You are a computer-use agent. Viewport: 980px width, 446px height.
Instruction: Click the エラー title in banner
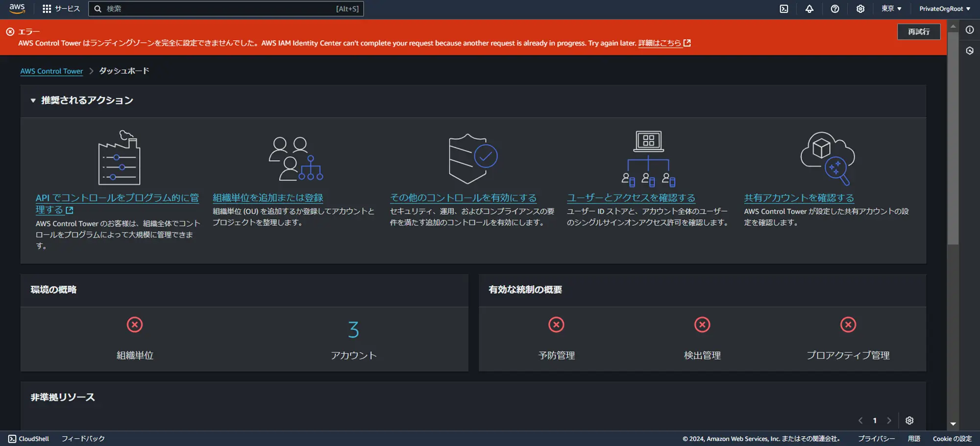pos(29,32)
